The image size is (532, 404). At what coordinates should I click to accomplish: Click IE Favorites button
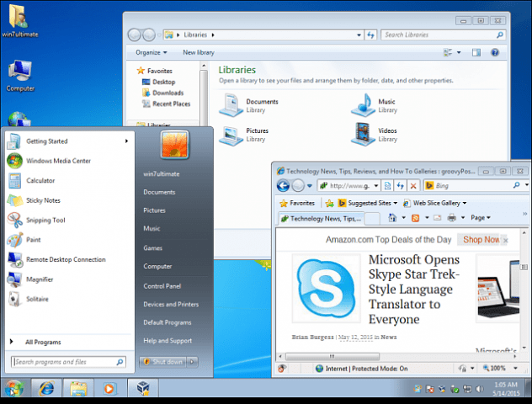(x=297, y=203)
